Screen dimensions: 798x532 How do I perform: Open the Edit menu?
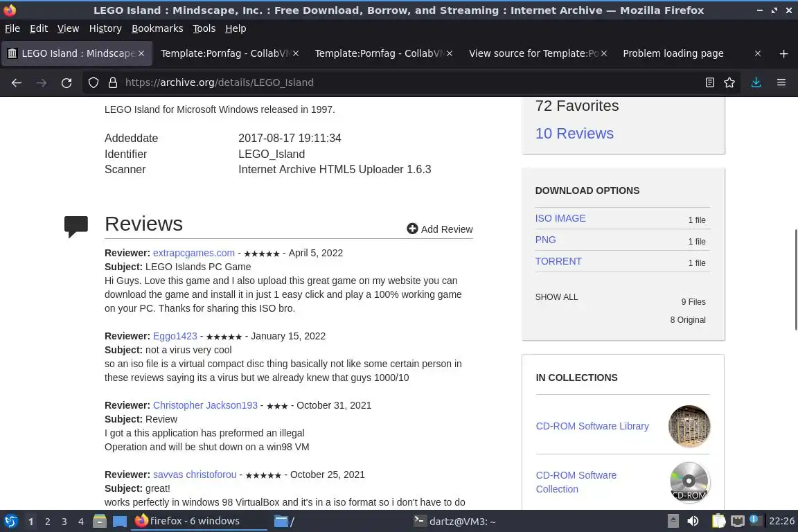pos(39,28)
